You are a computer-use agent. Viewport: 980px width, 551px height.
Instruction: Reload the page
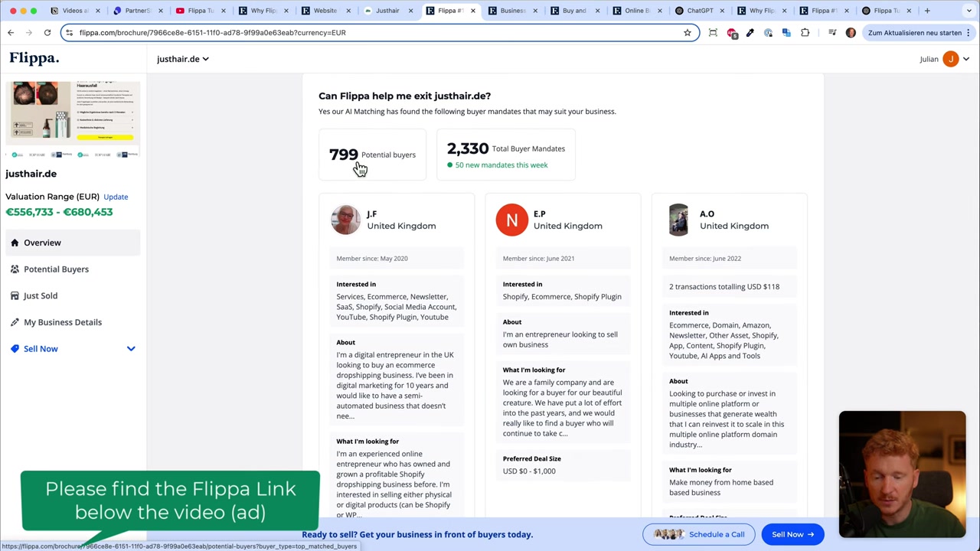coord(47,33)
